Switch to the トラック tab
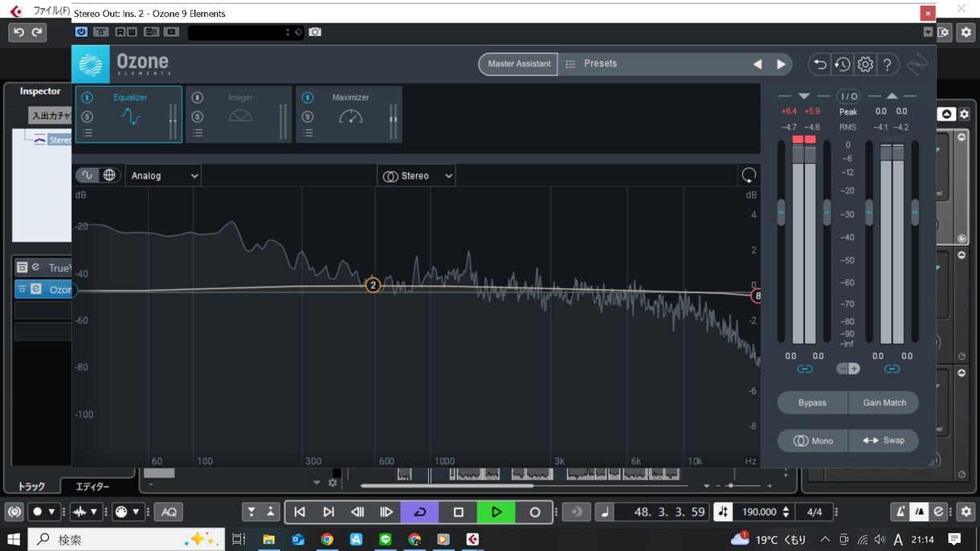 32,486
